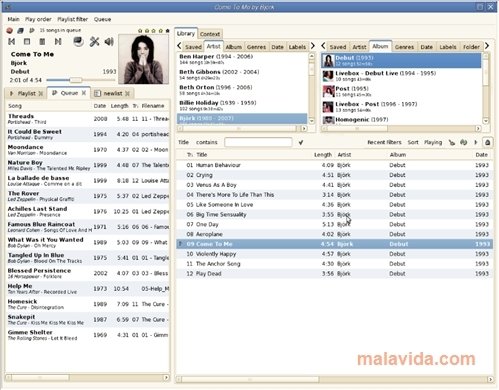The height and width of the screenshot is (390, 499).
Task: Pause the current song
Action: tap(42, 42)
